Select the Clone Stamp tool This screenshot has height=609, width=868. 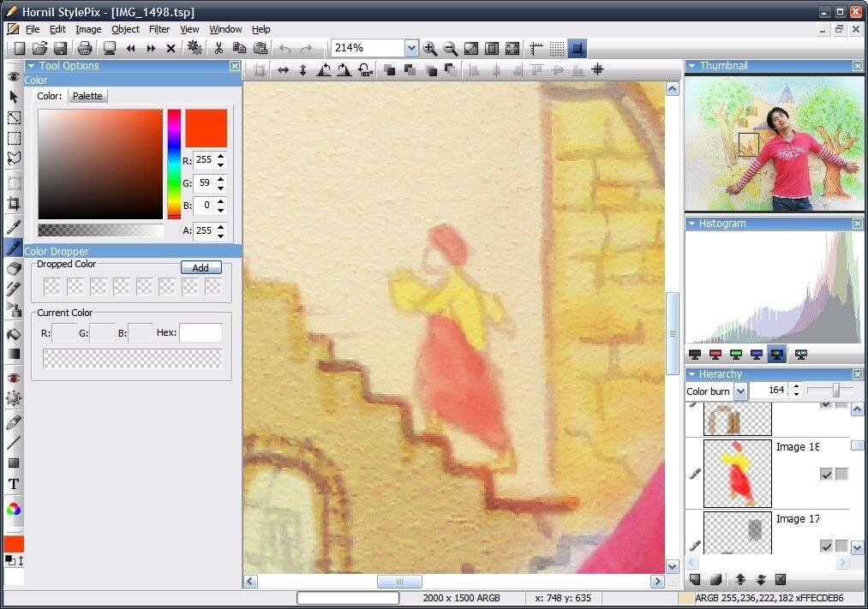tap(14, 310)
